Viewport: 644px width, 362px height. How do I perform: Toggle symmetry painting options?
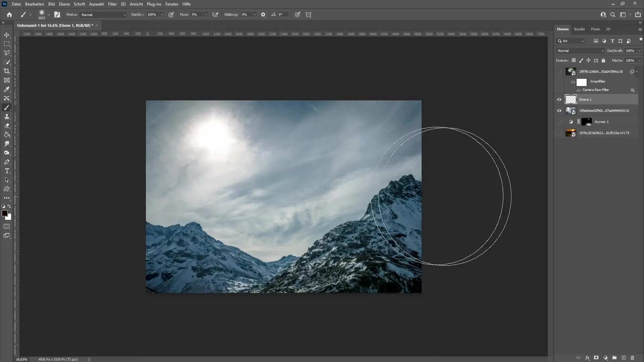(309, 15)
